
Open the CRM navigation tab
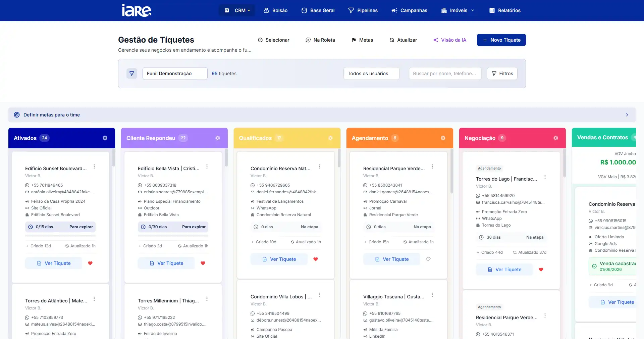(x=237, y=10)
